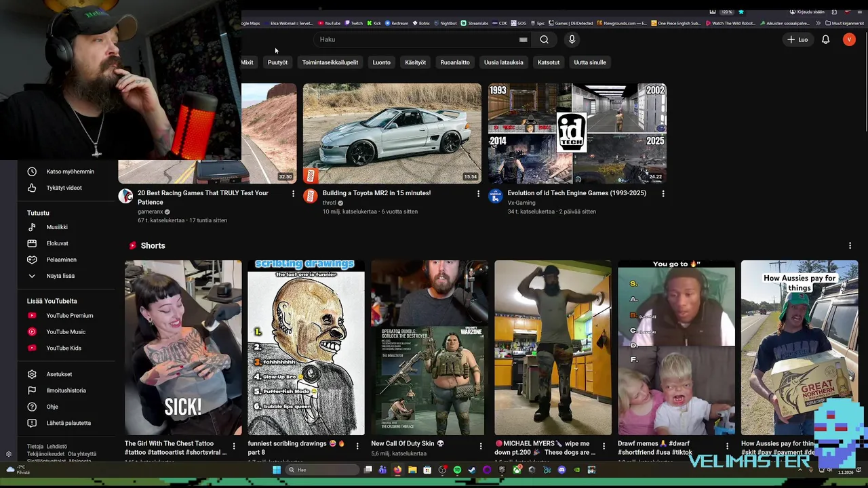Open options menu for Toyota MR2 video
868x488 pixels.
coord(478,194)
